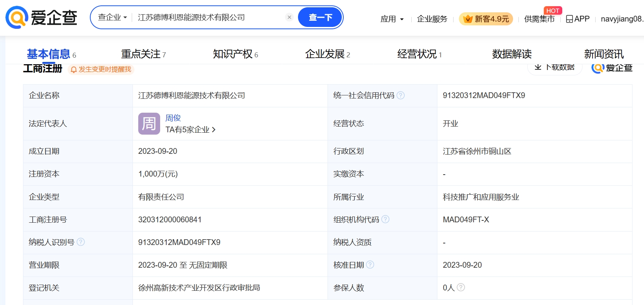Viewport: 644px width, 305px height.
Task: Open the 供需集市 link
Action: 539,19
